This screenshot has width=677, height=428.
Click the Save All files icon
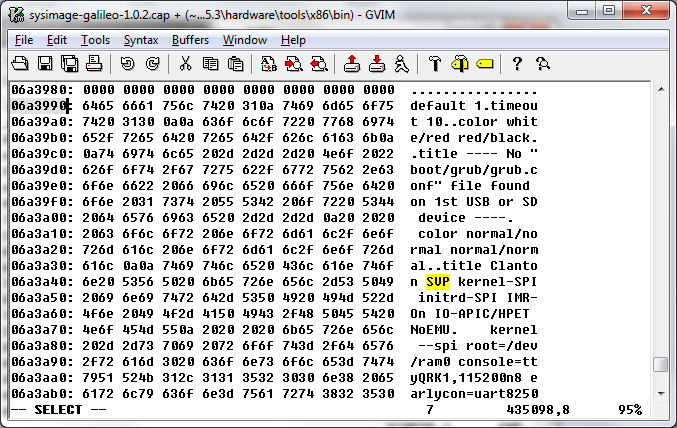click(70, 64)
